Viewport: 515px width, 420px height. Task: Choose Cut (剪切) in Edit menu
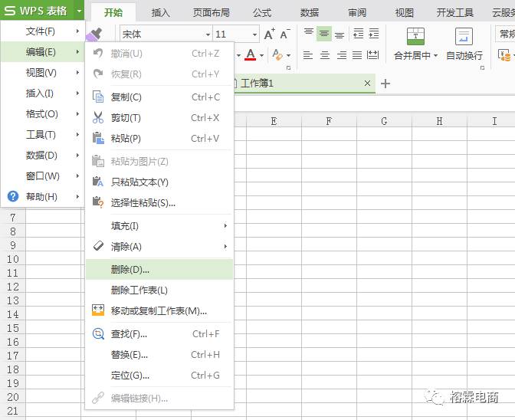point(159,117)
